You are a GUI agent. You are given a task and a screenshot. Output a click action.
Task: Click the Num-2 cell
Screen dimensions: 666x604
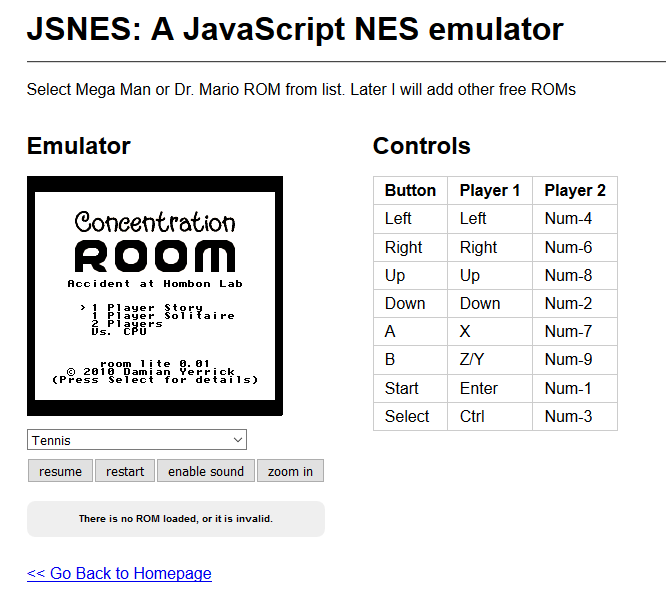tap(575, 303)
